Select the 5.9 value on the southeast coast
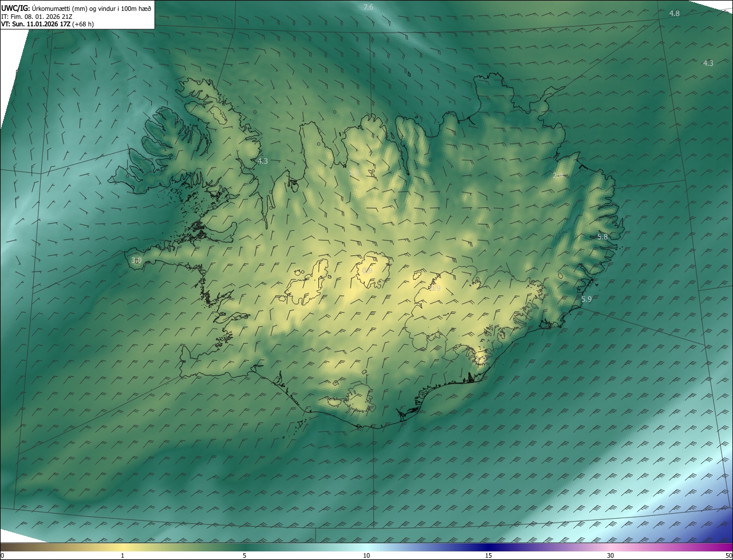Screen dimensions: 733x560 [x=586, y=299]
